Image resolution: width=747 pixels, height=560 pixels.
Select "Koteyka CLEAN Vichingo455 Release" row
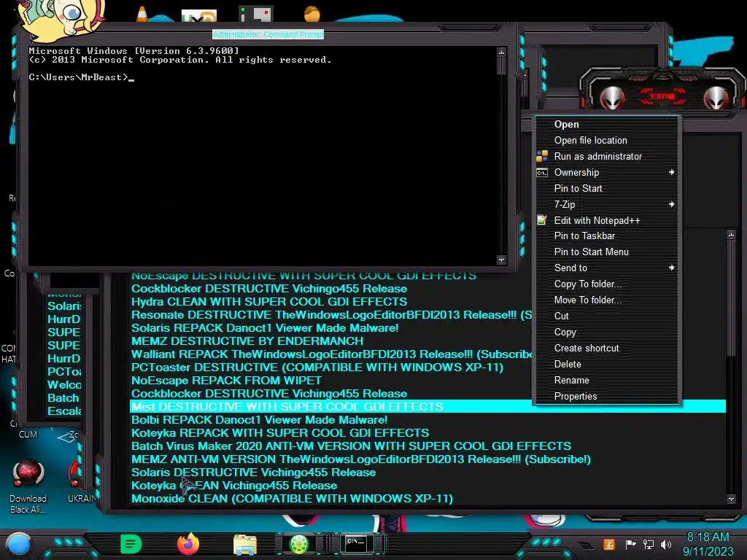(234, 486)
